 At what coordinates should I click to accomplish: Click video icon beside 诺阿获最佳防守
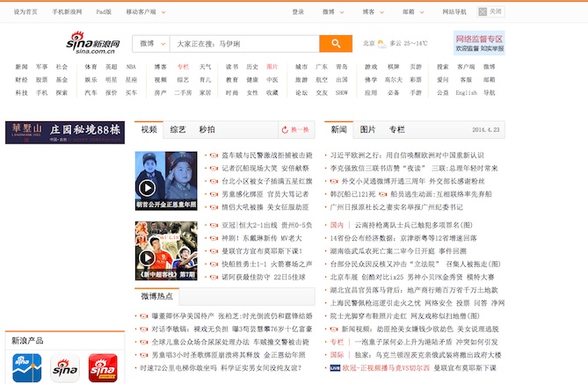coord(214,277)
